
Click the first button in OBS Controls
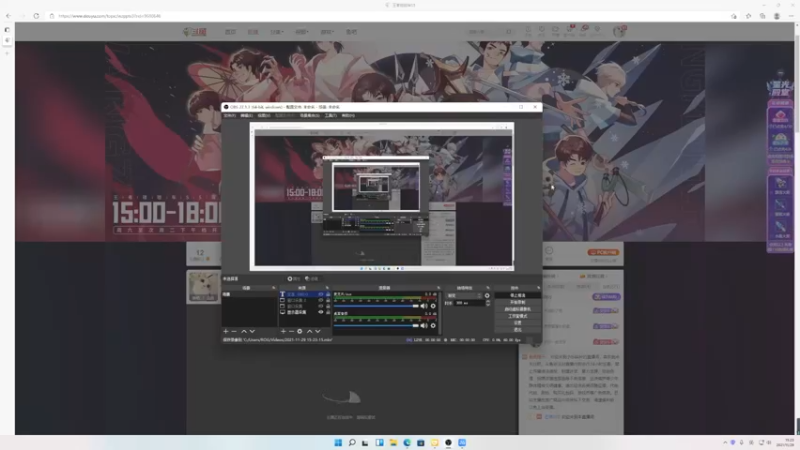[517, 295]
